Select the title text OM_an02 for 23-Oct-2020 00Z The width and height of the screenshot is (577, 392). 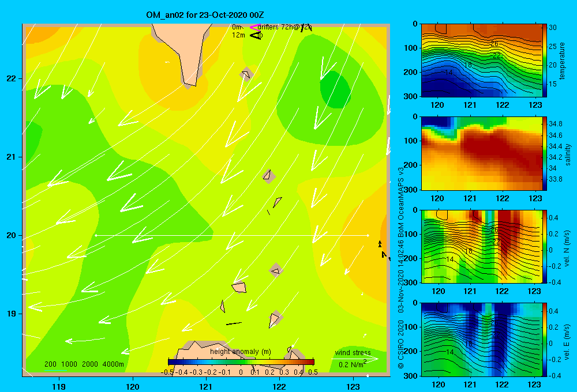(x=205, y=15)
